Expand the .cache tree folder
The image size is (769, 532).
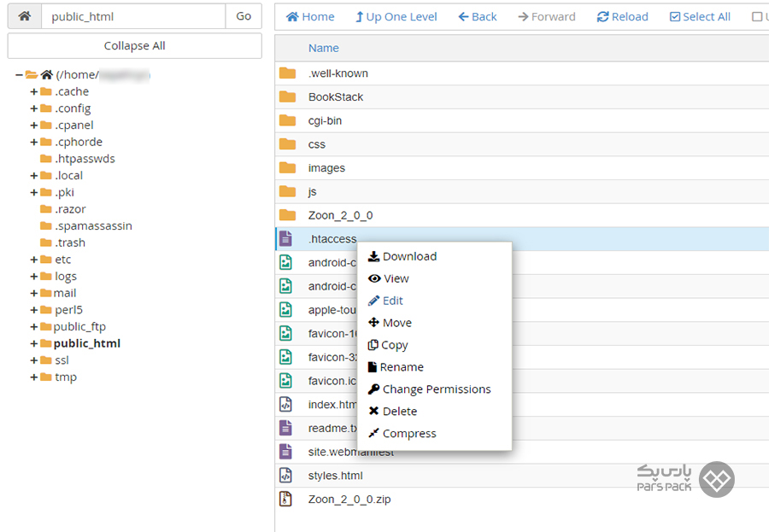tap(34, 91)
